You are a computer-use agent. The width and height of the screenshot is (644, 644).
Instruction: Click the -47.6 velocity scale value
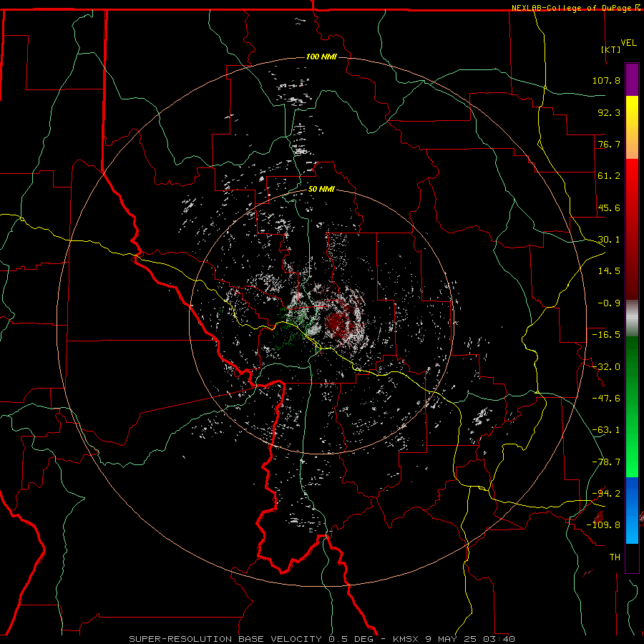tap(606, 399)
